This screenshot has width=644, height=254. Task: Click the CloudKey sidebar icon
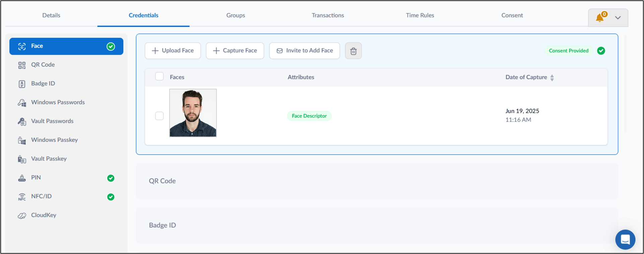point(22,216)
